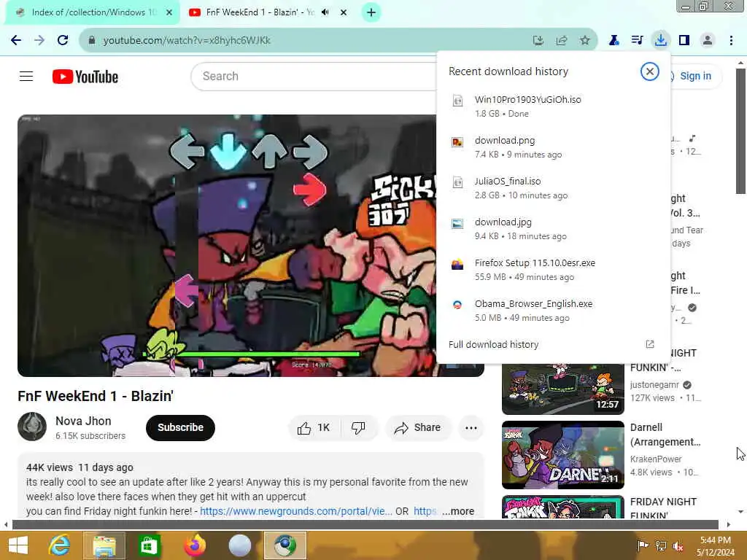Click the YouTube logo
The height and width of the screenshot is (560, 747).
tap(85, 77)
